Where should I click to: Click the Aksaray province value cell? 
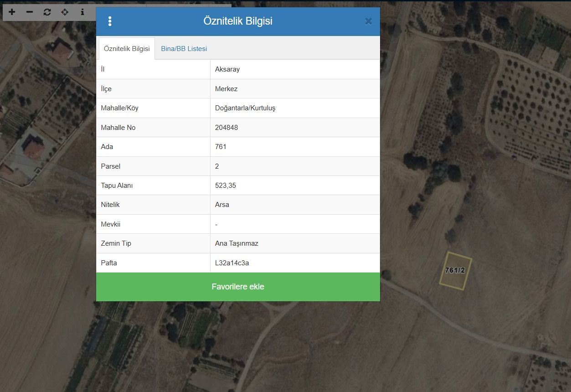point(295,69)
